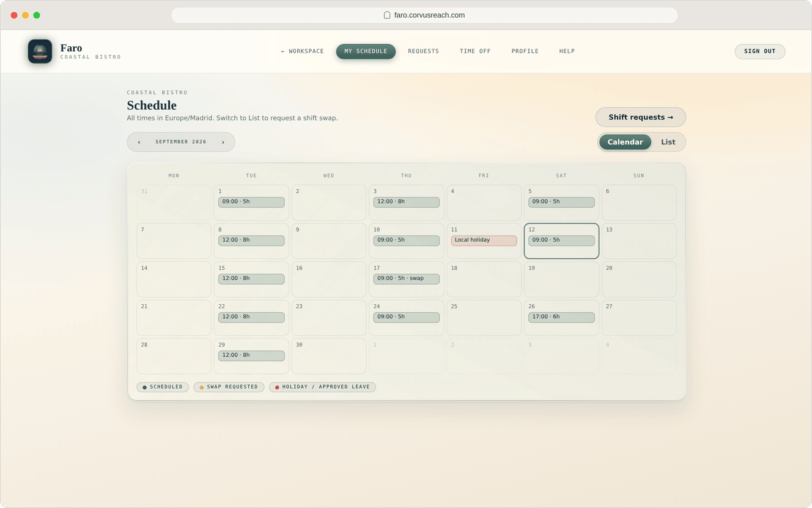This screenshot has height=508, width=812.
Task: Select the September 10 shift 09:00 · 5h
Action: [407, 241]
